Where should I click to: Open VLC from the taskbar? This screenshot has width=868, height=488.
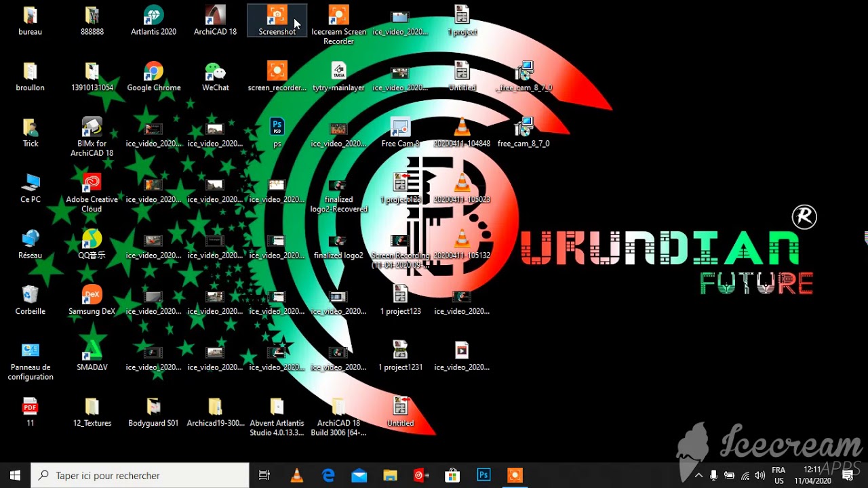point(296,475)
